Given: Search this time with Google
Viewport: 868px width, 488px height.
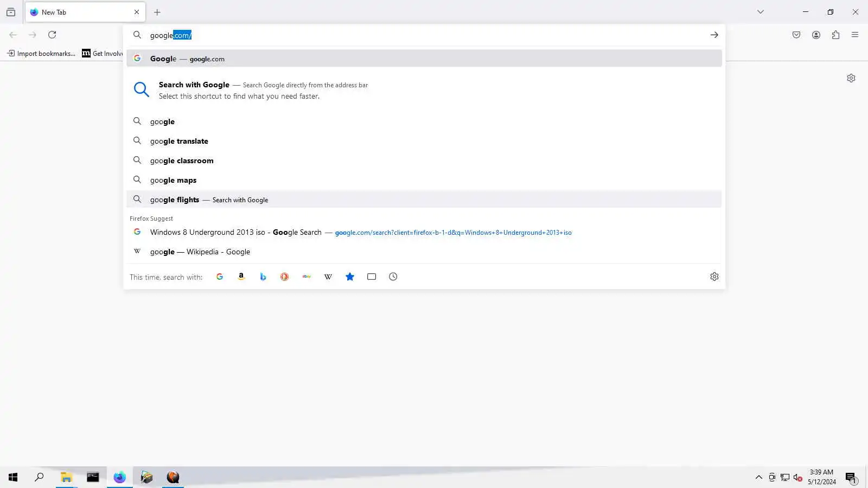Looking at the screenshot, I should tap(220, 277).
